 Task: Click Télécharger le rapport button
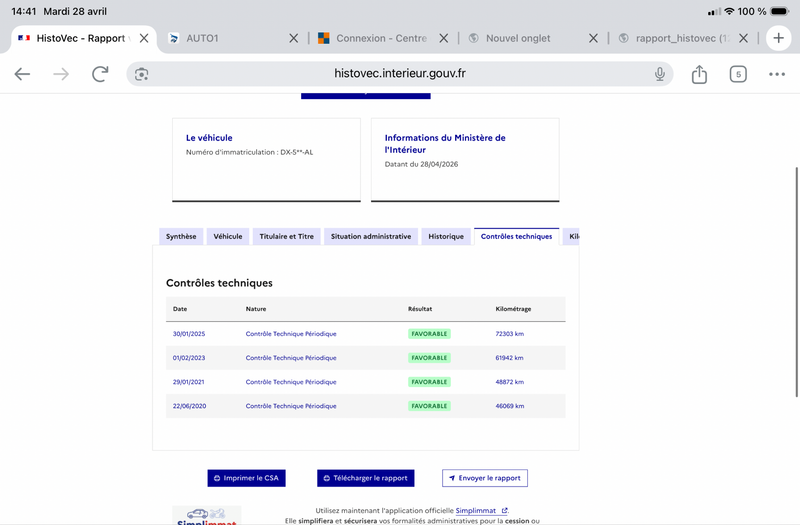click(x=365, y=479)
